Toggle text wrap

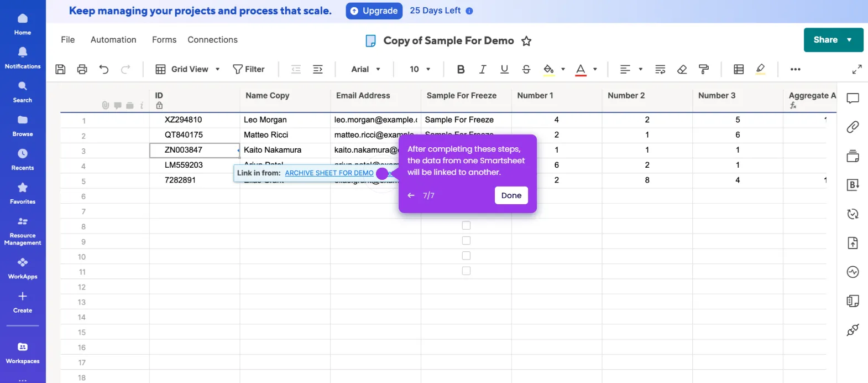[660, 69]
